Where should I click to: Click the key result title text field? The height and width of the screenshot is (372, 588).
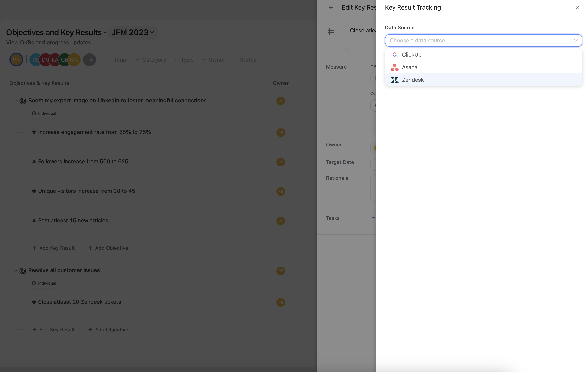(360, 37)
